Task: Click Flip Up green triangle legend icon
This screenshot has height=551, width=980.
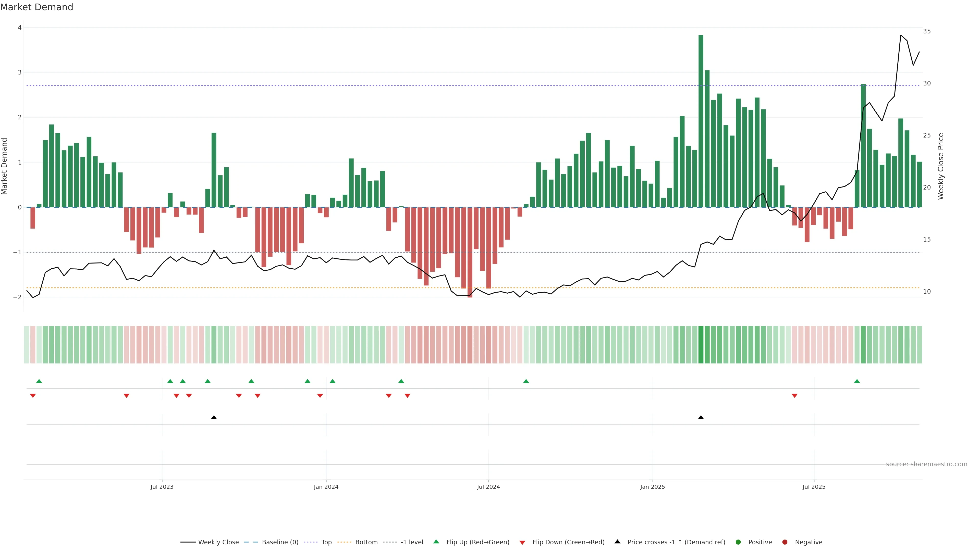Action: pos(436,542)
